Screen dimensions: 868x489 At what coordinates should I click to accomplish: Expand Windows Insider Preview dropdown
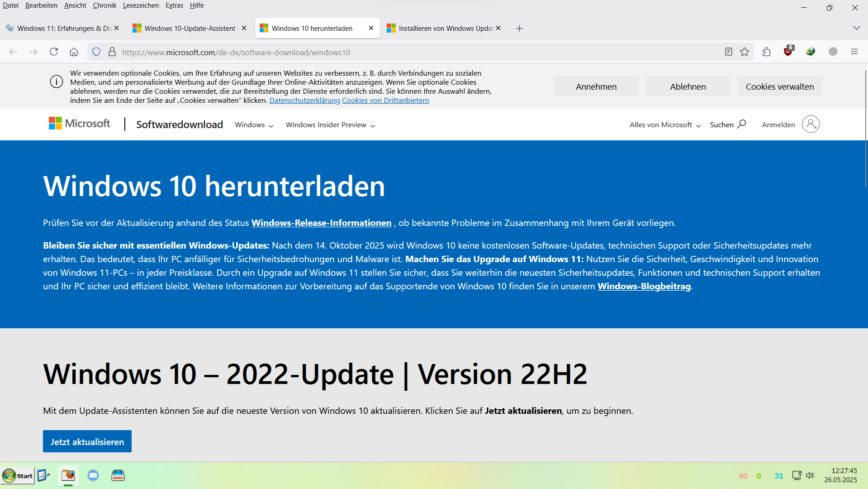click(x=331, y=125)
